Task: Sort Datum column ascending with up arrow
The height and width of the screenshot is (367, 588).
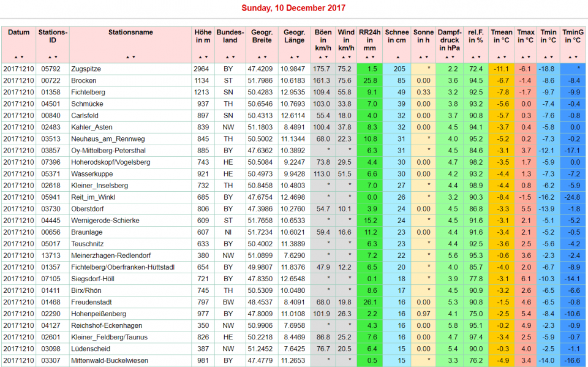Action: (x=16, y=57)
